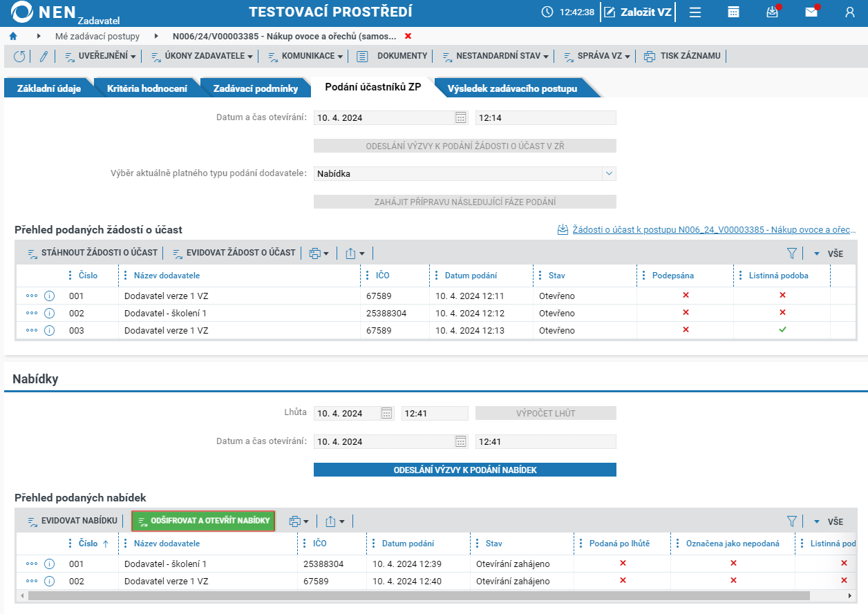Click TISK ZÁZNAMU in toolbar
Screen dimensions: 868x614
coord(683,57)
